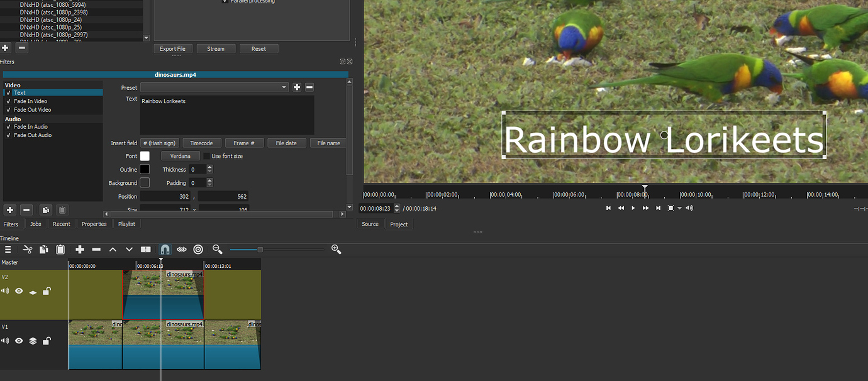
Task: Paste using the timeline clipboard icon
Action: 60,250
